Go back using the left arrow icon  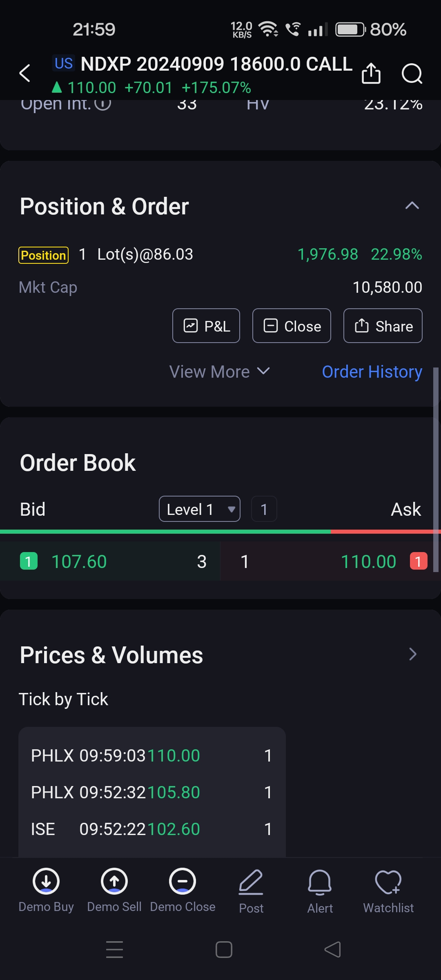[x=25, y=73]
